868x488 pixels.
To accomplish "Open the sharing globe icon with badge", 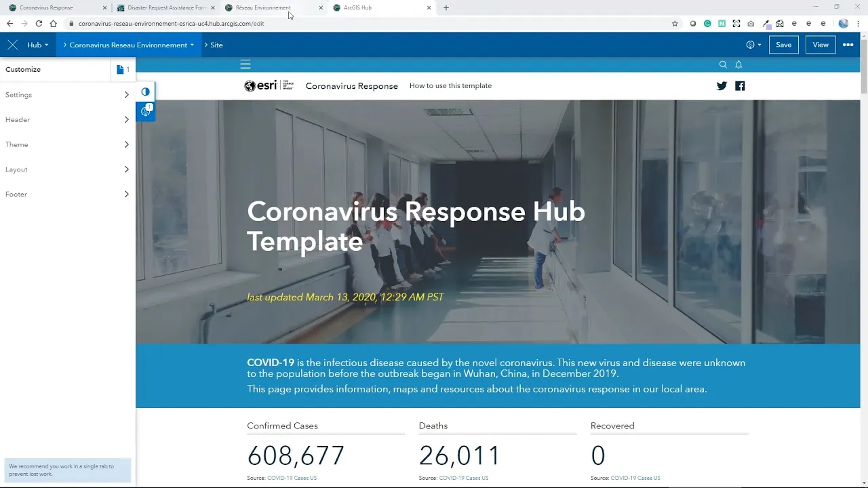I will (x=145, y=111).
